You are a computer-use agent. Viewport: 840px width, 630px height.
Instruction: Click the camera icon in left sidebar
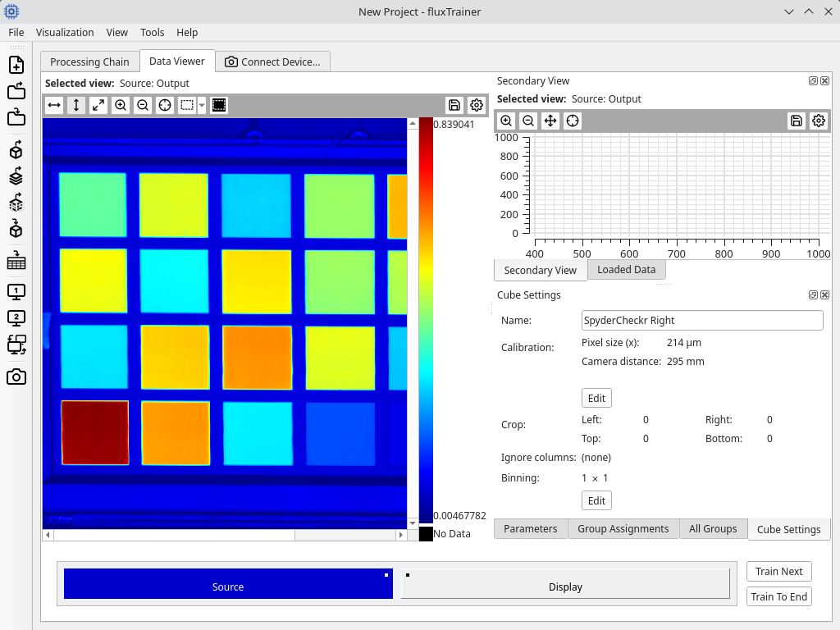pyautogui.click(x=16, y=377)
